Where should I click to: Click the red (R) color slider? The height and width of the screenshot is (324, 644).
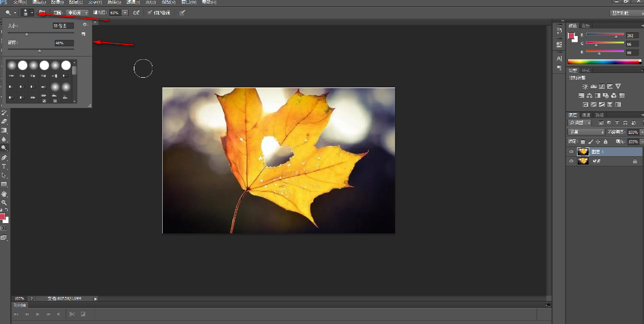tap(605, 35)
